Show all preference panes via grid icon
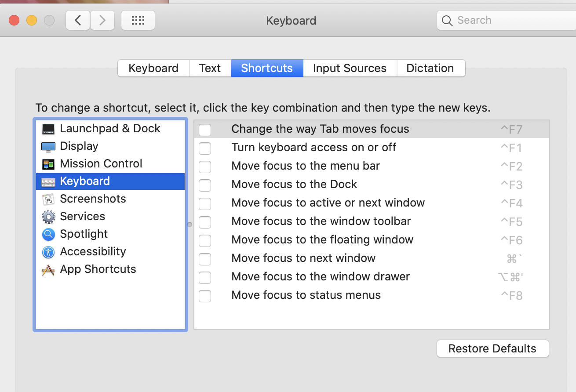576x392 pixels. [138, 20]
